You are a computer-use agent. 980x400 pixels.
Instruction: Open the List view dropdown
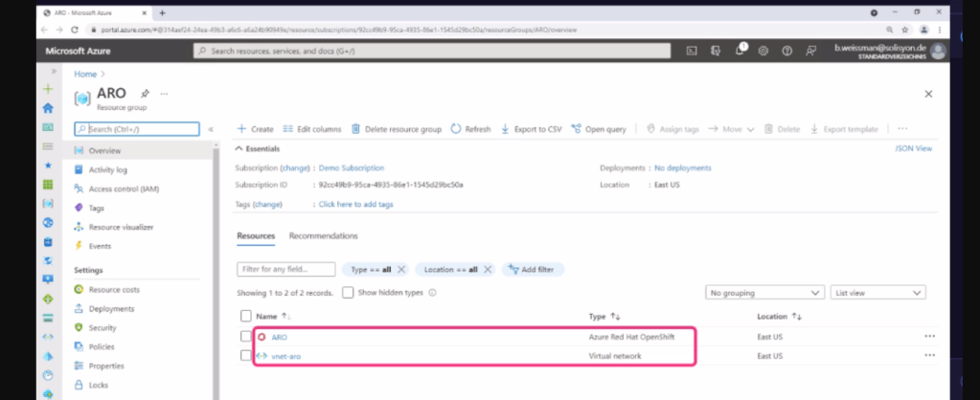(x=878, y=293)
